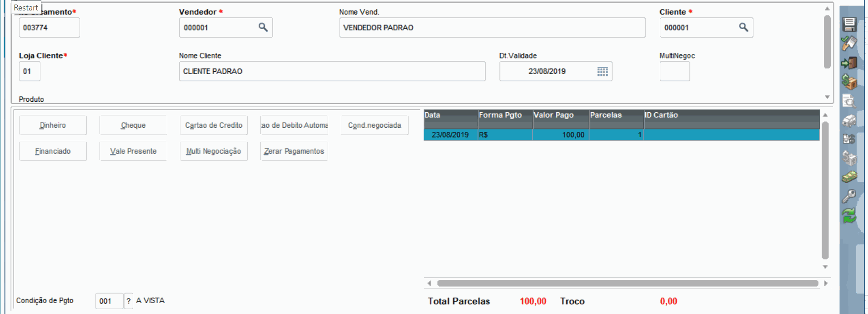Focus the Orçamento number field 003774
The height and width of the screenshot is (314, 868).
point(50,27)
